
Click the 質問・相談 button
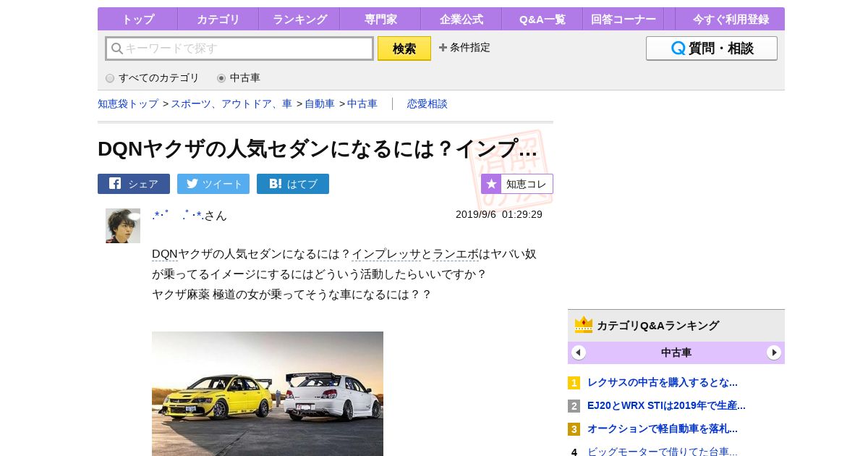(712, 48)
